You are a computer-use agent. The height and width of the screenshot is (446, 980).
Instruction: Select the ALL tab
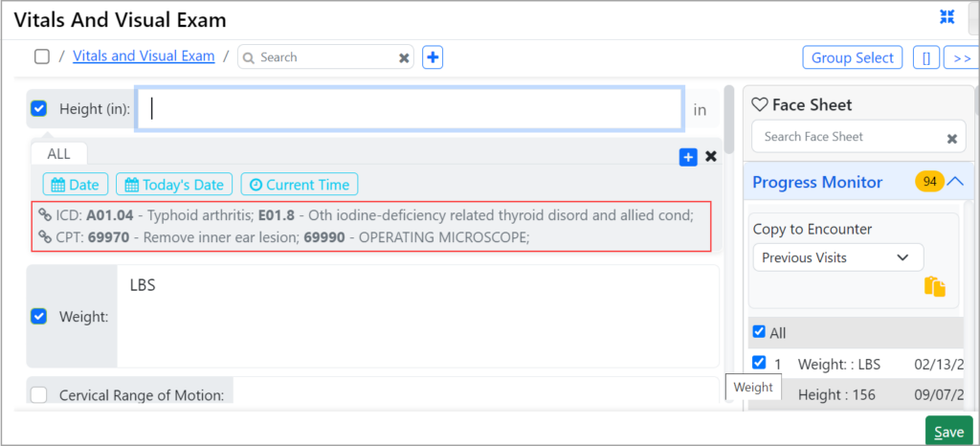pyautogui.click(x=58, y=153)
